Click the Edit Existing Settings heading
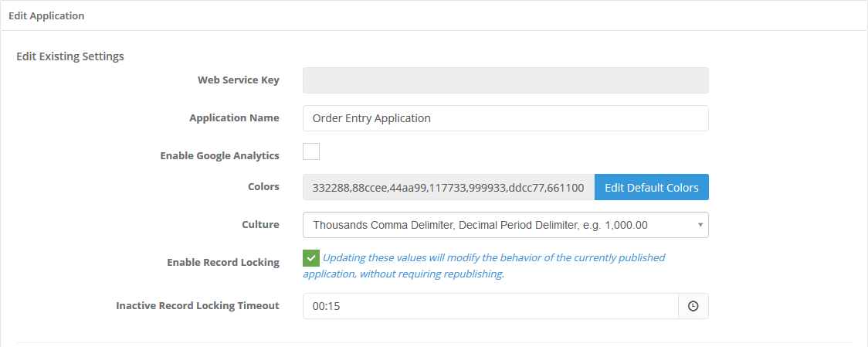Image resolution: width=868 pixels, height=347 pixels. [70, 56]
